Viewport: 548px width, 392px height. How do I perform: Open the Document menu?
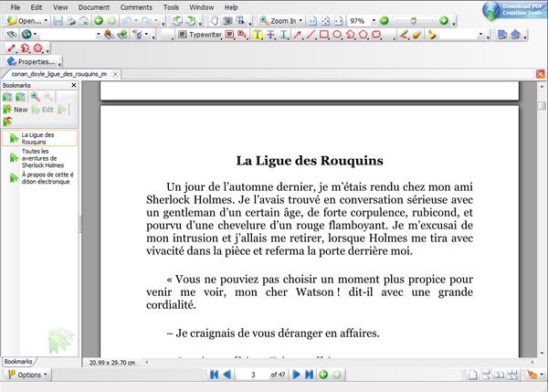tap(94, 6)
